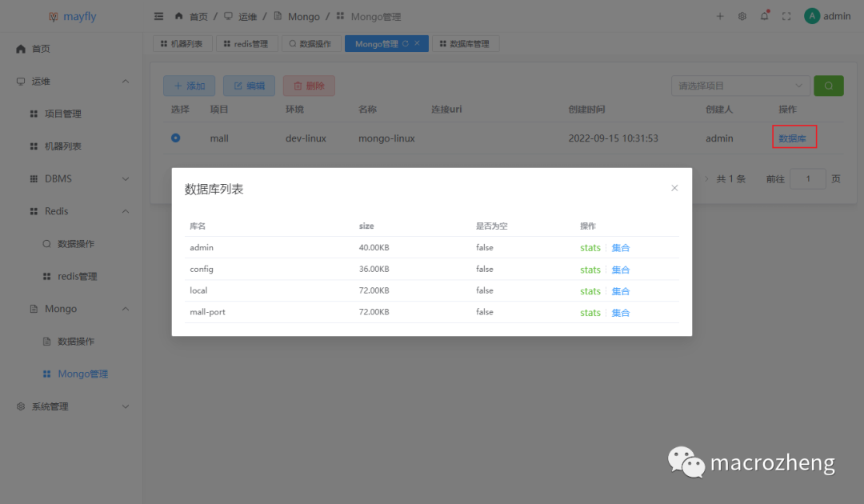The width and height of the screenshot is (864, 504).
Task: Open stats for the admin database
Action: pyautogui.click(x=590, y=247)
